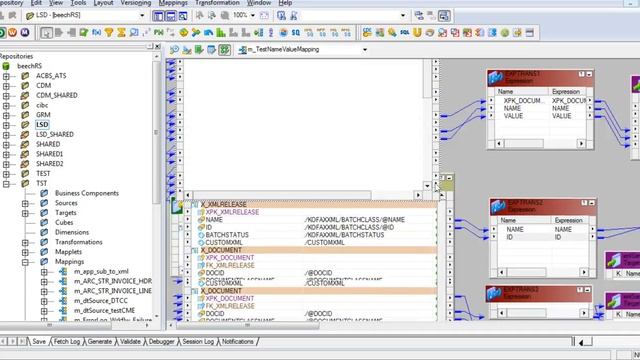This screenshot has width=640, height=360.
Task: Expand the ACBS_ATS folder node
Action: point(6,76)
